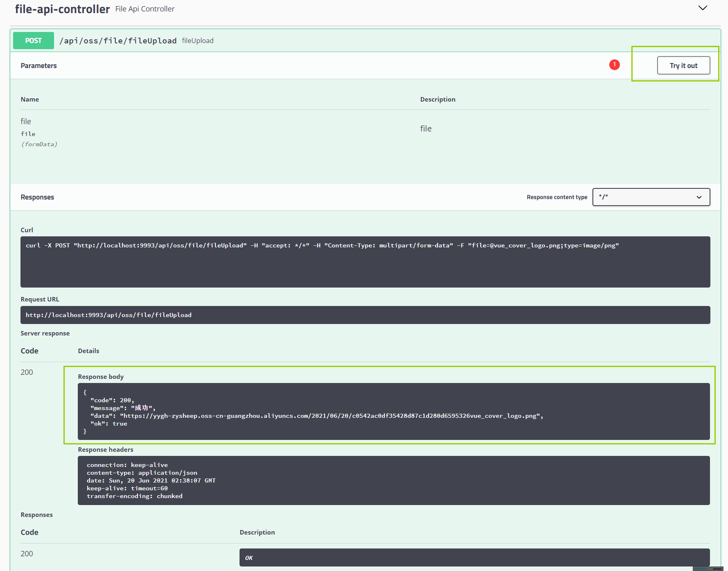The width and height of the screenshot is (728, 571).
Task: Click the date header line
Action: coord(151,480)
